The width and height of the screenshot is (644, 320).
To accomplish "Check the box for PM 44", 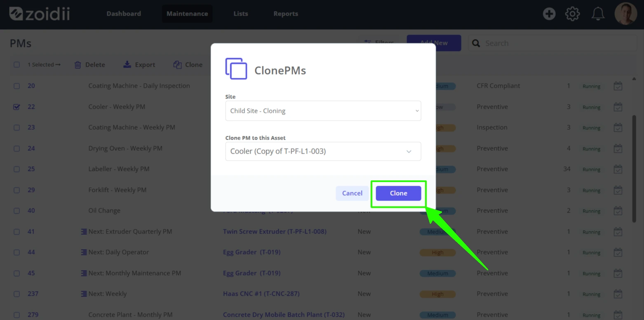I will coord(16,252).
